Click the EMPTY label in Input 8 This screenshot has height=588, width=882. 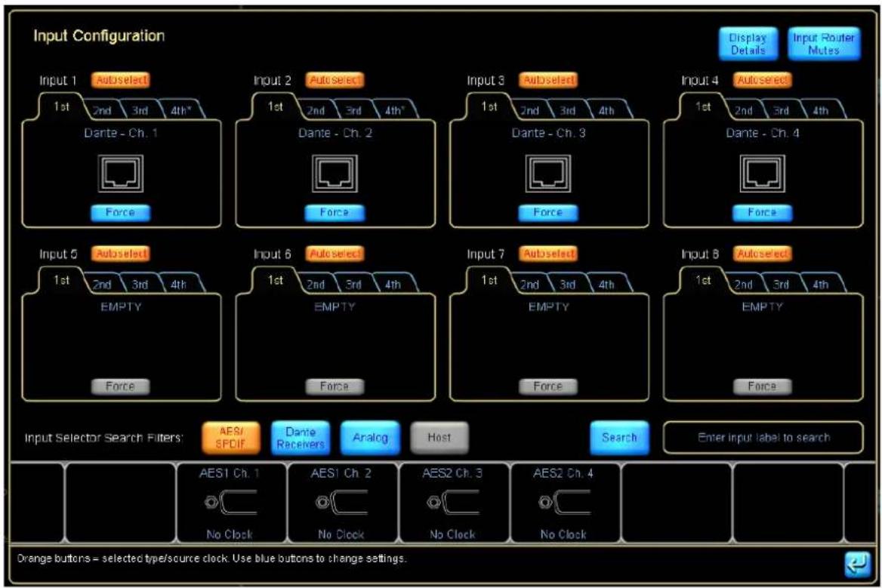[x=762, y=307]
